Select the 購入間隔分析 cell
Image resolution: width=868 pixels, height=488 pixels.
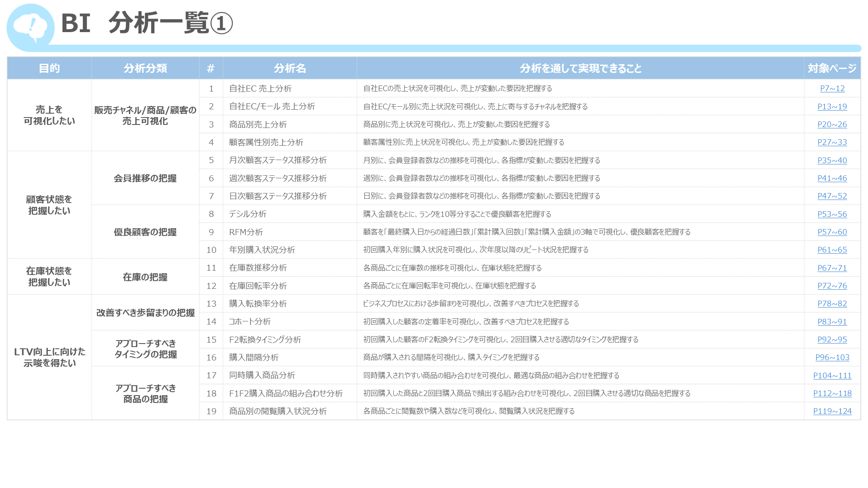[290, 357]
